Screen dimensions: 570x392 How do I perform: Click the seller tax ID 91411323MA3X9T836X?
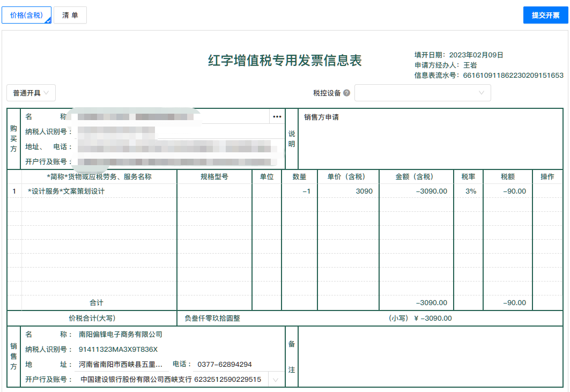(118, 350)
